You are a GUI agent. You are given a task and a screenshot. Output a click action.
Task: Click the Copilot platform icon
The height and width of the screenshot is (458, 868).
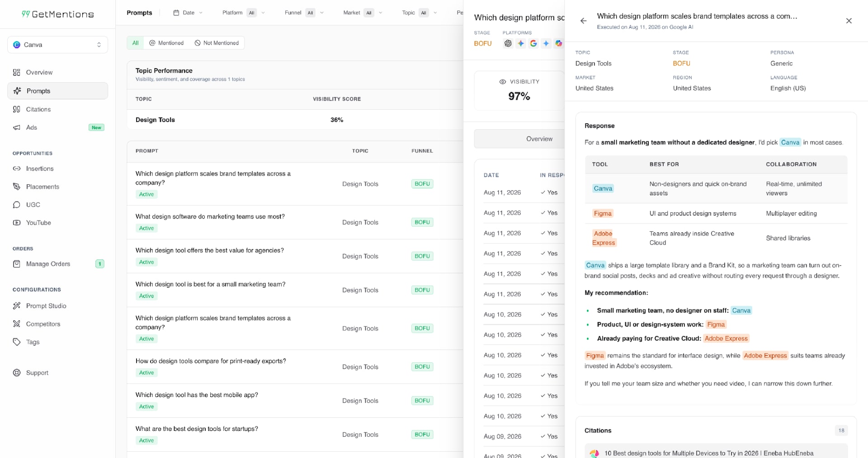559,43
